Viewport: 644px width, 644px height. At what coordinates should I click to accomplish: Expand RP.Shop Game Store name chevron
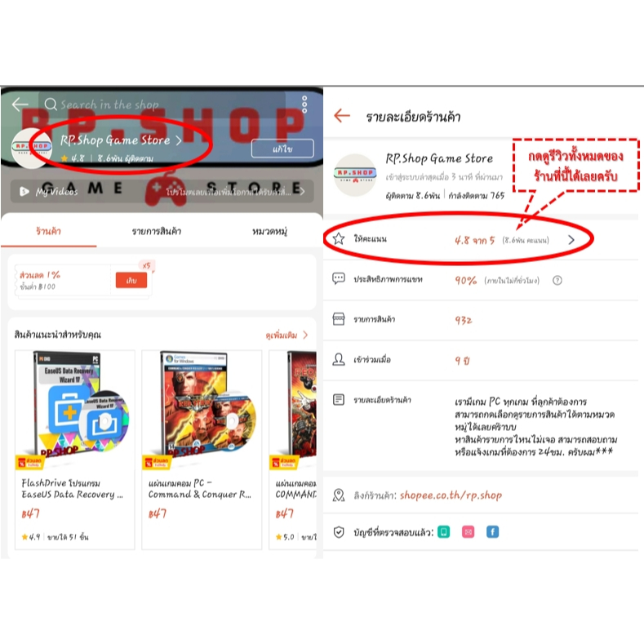(x=179, y=140)
